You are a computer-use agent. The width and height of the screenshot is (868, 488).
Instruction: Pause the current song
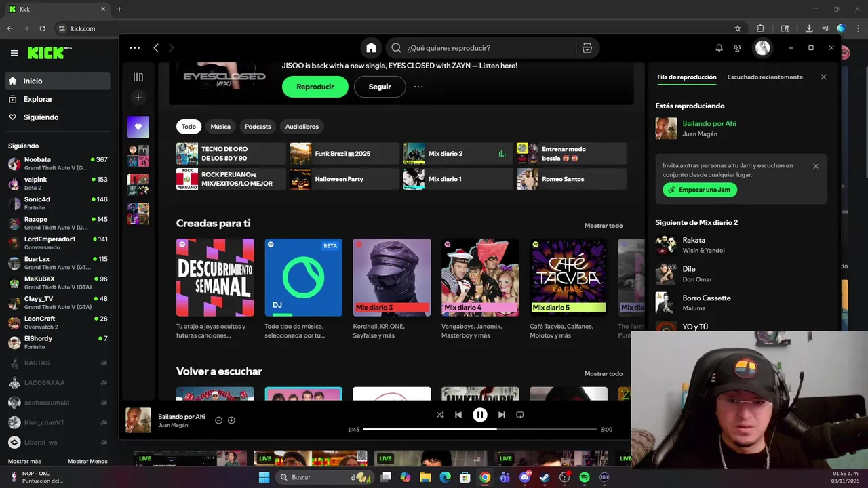[x=479, y=415]
